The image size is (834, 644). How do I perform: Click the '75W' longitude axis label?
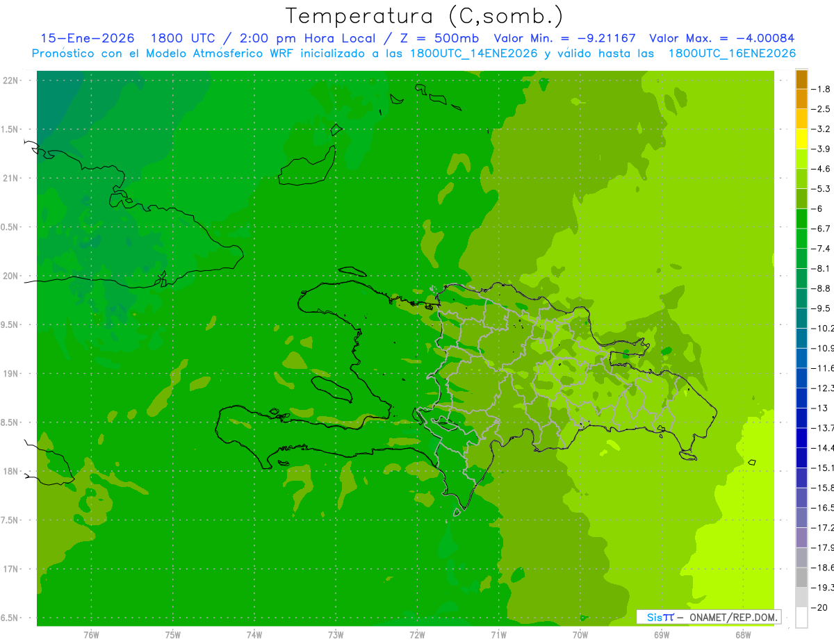172,634
